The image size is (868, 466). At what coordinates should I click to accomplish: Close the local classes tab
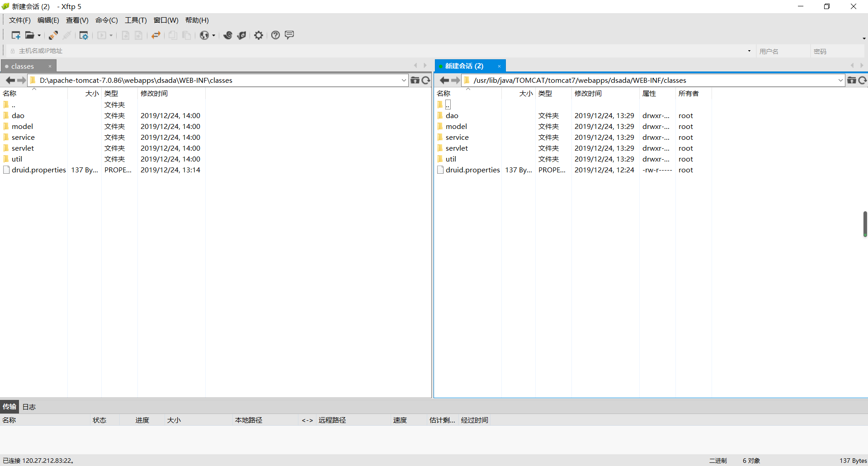click(x=50, y=67)
